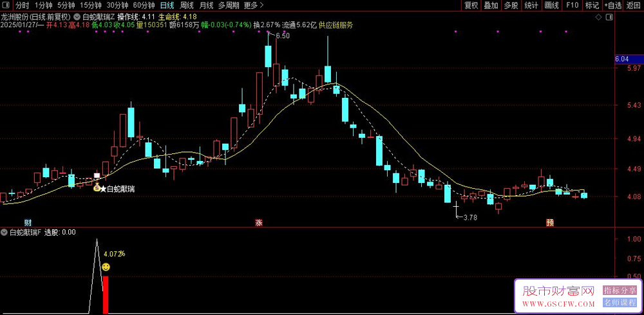Click the 4.072% yellow percentage label

tap(115, 254)
